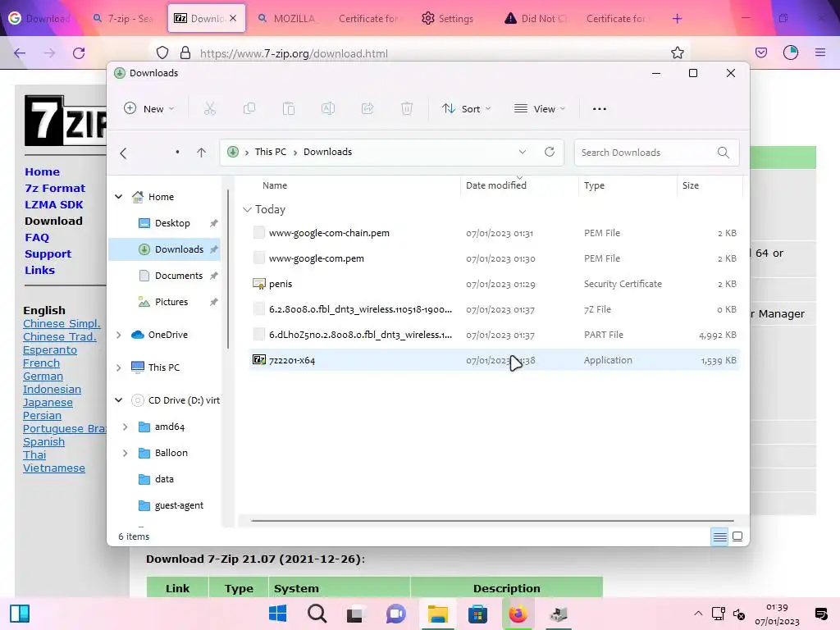The image size is (840, 630).
Task: Go back in Firefox browser
Action: pos(20,53)
